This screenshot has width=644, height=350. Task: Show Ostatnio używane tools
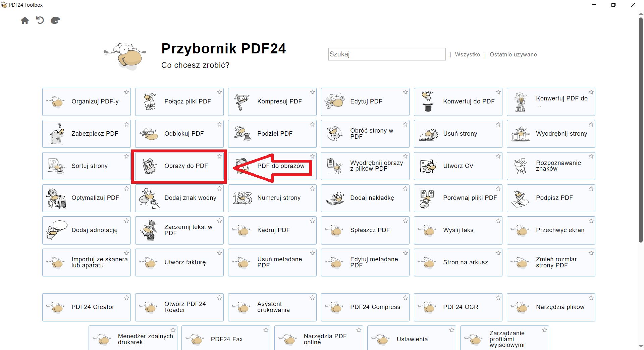coord(513,54)
